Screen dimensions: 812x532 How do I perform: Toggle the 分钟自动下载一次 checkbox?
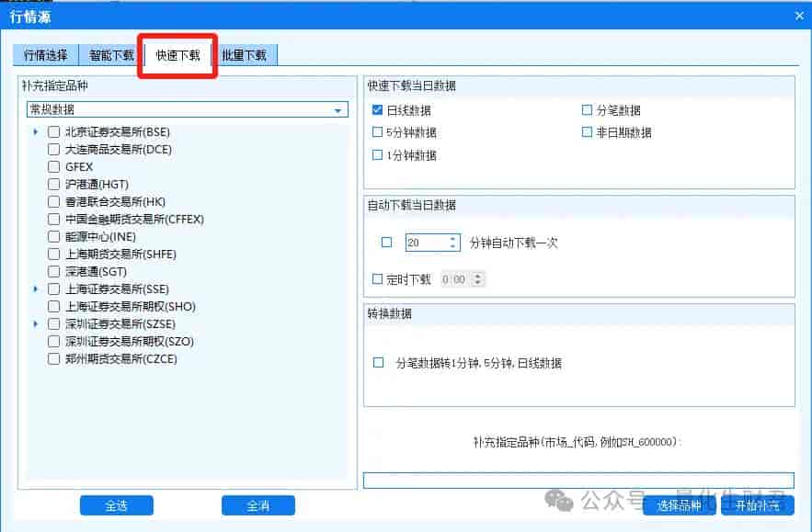(x=386, y=243)
